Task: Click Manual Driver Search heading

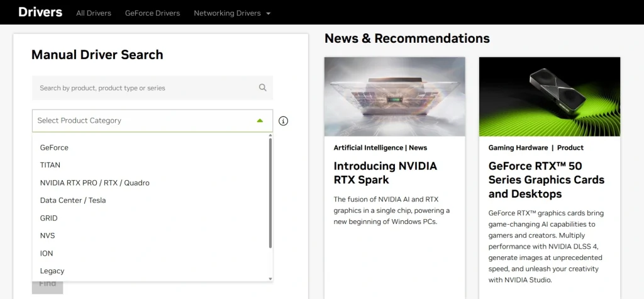Action: 97,55
